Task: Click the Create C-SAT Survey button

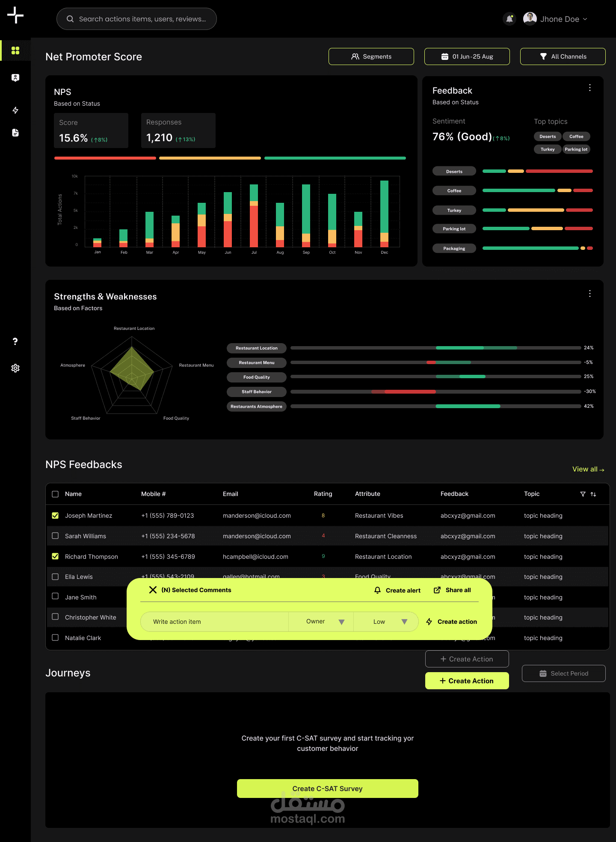Action: click(328, 789)
